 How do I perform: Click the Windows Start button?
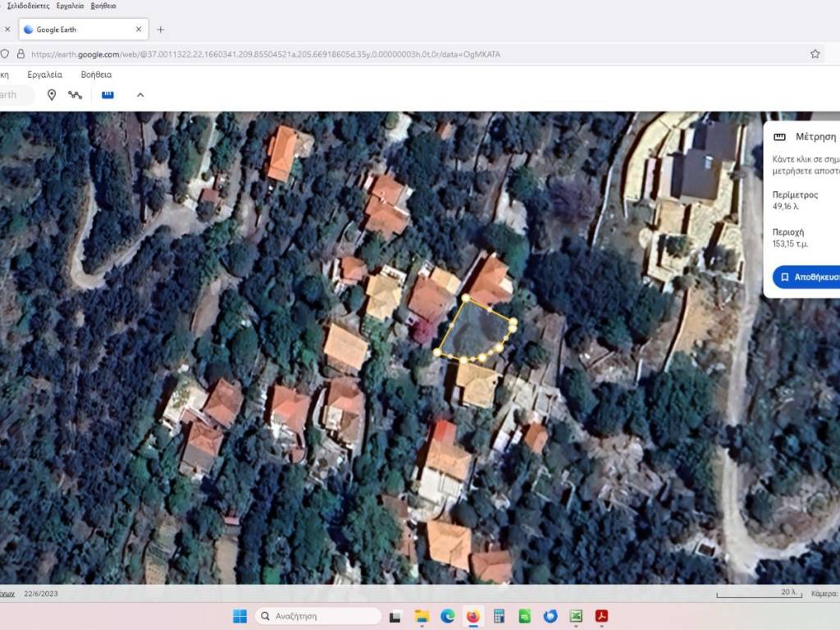(240, 616)
